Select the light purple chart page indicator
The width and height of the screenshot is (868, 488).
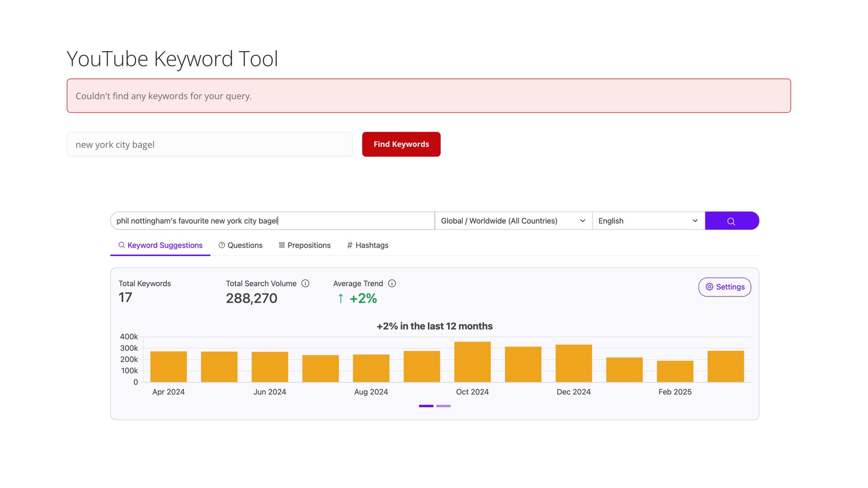coord(443,406)
